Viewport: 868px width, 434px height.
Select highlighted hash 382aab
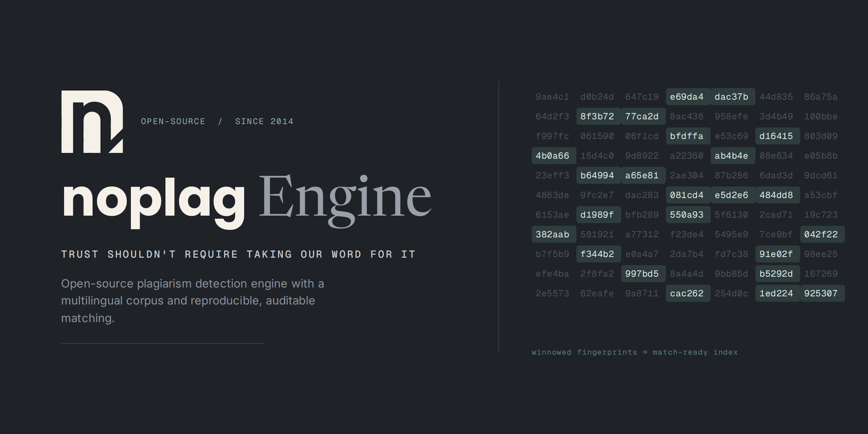pos(554,234)
